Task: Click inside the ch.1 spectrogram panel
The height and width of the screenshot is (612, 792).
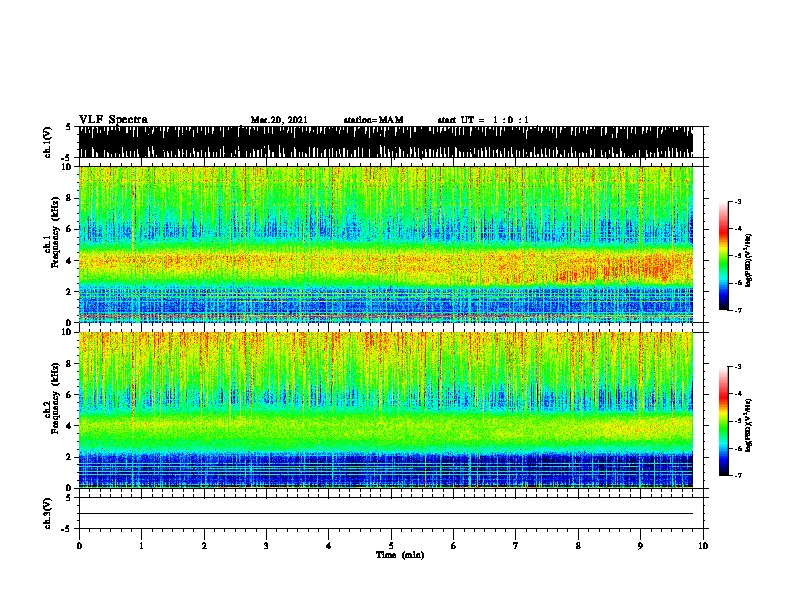Action: click(386, 244)
